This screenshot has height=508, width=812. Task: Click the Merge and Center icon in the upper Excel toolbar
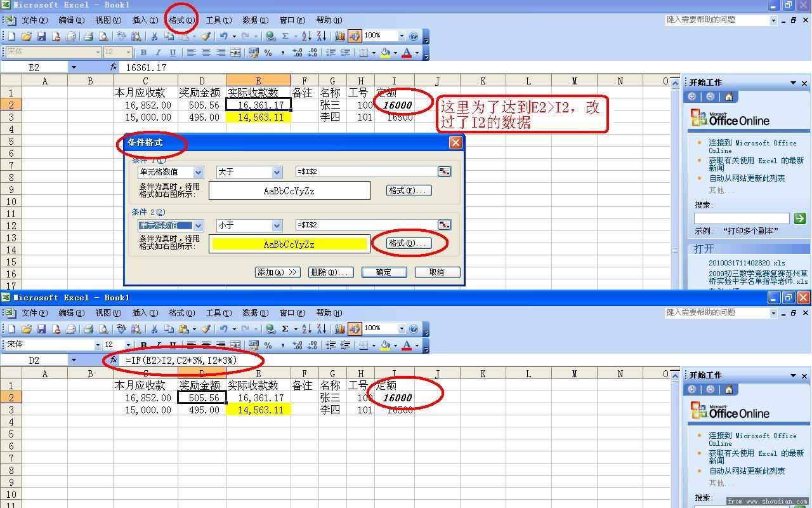point(235,53)
